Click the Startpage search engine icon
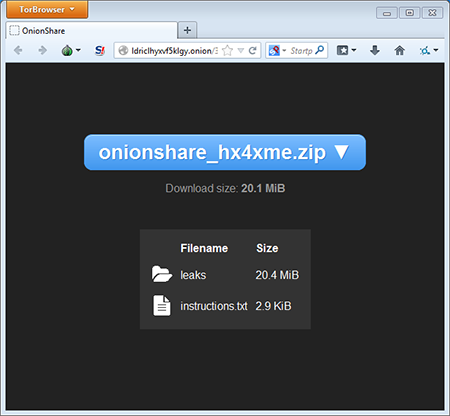The image size is (450, 416). (274, 51)
